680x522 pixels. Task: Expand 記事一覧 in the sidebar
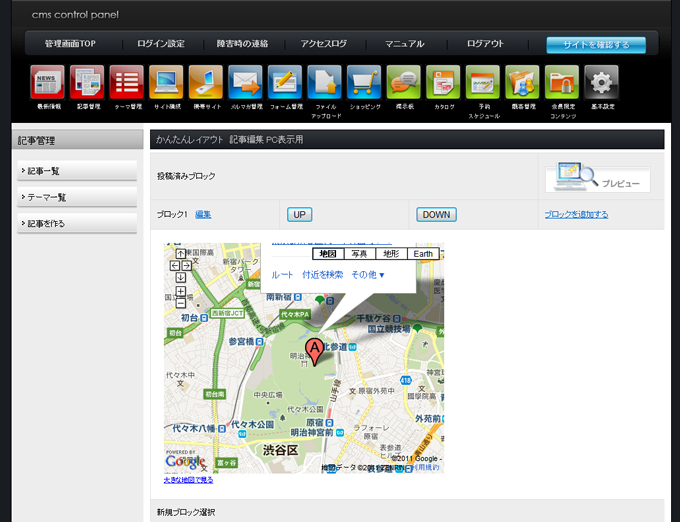76,171
